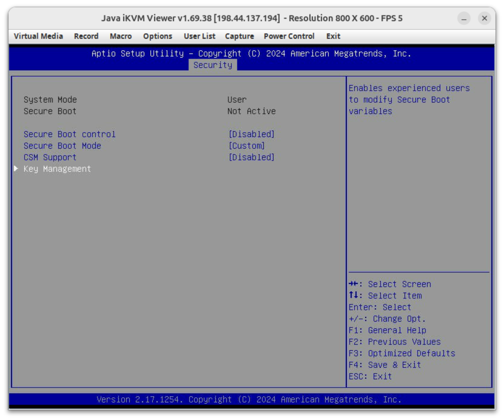Open the Power Control menu
The image size is (504, 420).
(289, 36)
